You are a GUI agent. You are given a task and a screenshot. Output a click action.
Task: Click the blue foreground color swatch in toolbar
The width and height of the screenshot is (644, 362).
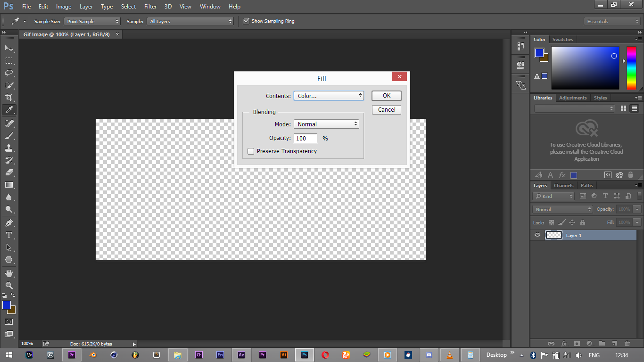[x=6, y=305]
